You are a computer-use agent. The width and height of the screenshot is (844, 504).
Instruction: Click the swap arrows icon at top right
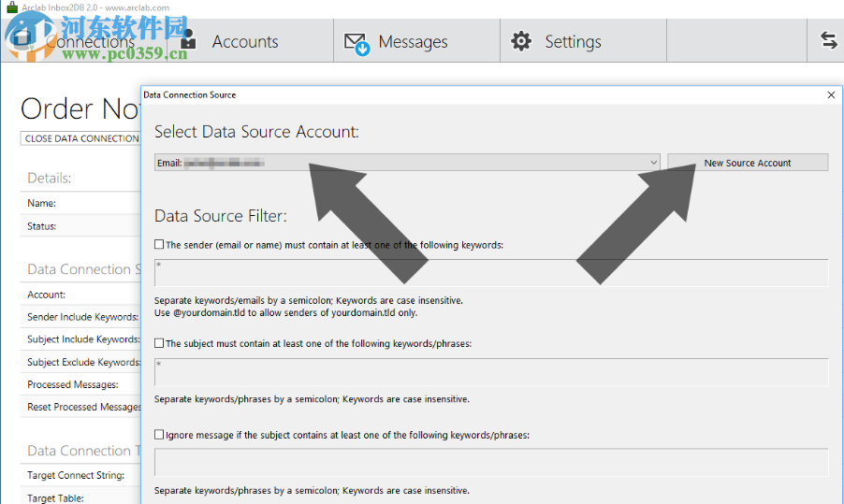coord(828,40)
